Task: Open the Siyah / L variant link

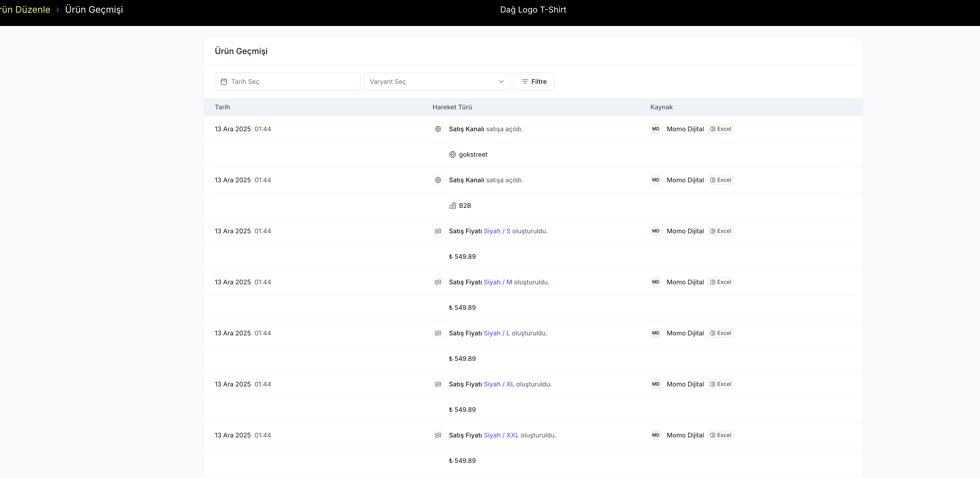Action: click(x=496, y=333)
